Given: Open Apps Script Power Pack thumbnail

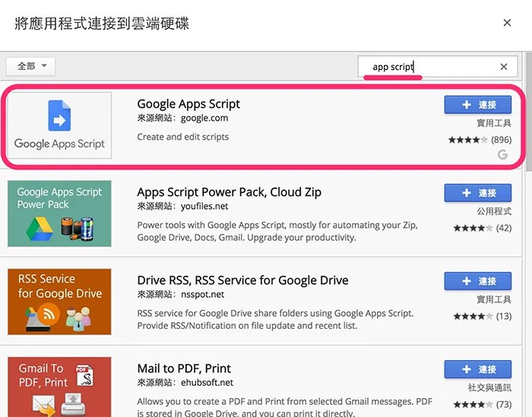Looking at the screenshot, I should tap(59, 213).
